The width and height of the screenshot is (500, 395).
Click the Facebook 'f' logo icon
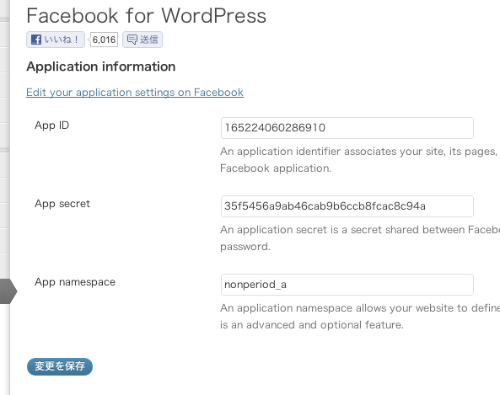(x=36, y=40)
